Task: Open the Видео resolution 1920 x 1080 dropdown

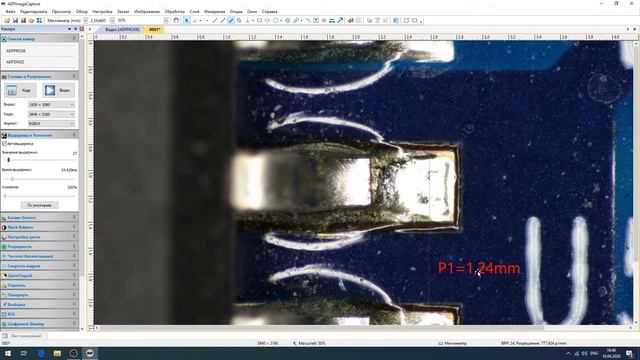Action: [x=51, y=104]
